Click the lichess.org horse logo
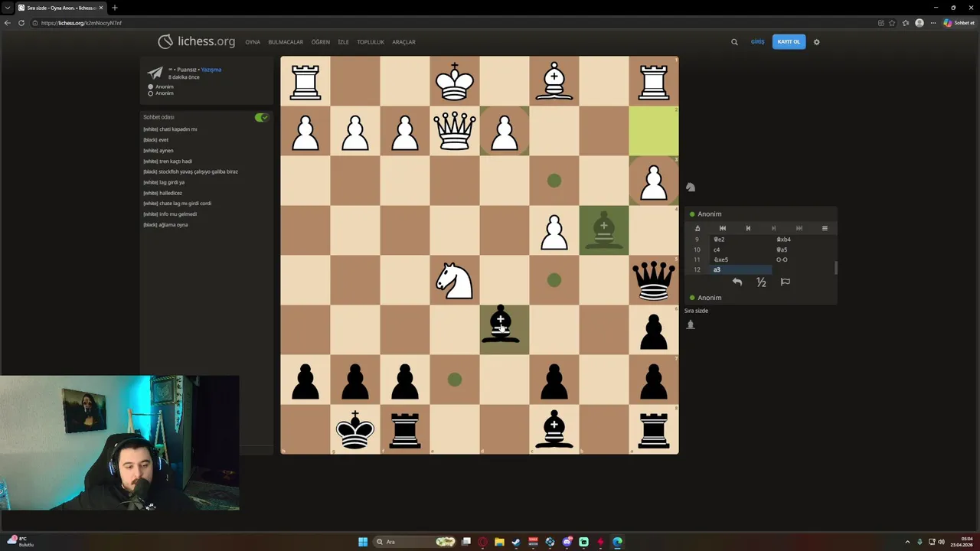This screenshot has height=551, width=980. [165, 41]
